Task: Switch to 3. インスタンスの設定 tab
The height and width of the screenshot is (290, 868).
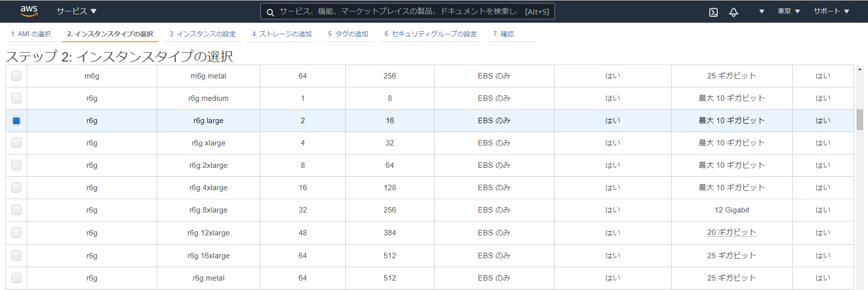Action: click(x=202, y=34)
